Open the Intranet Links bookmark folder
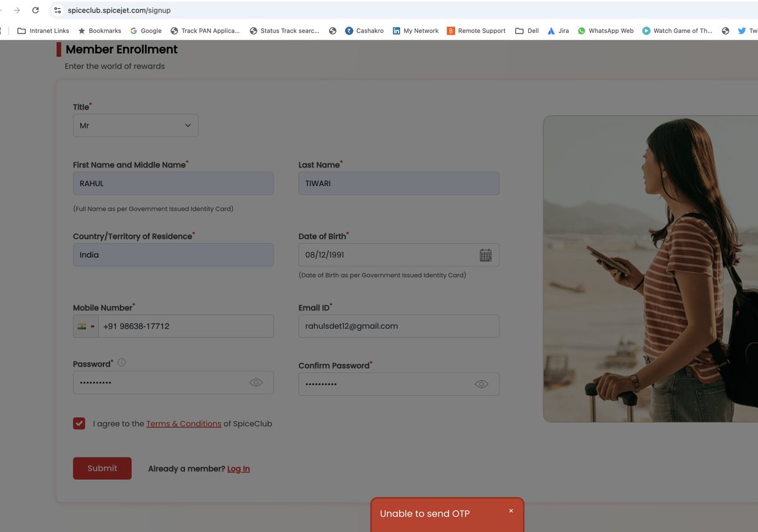The height and width of the screenshot is (532, 758). coord(44,30)
